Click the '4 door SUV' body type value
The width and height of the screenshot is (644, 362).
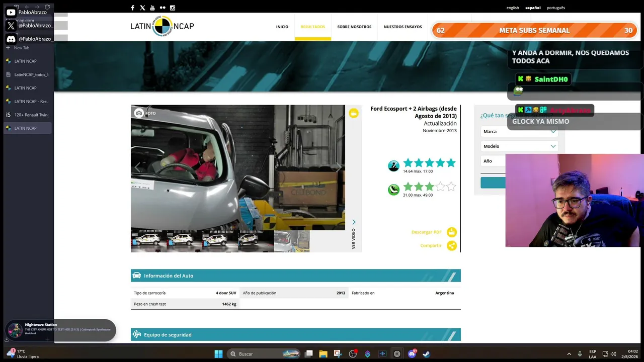[226, 293]
